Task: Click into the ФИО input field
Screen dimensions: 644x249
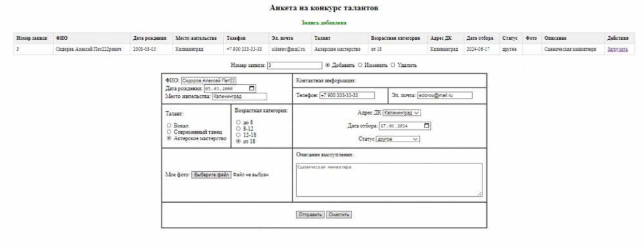Action: [x=209, y=81]
